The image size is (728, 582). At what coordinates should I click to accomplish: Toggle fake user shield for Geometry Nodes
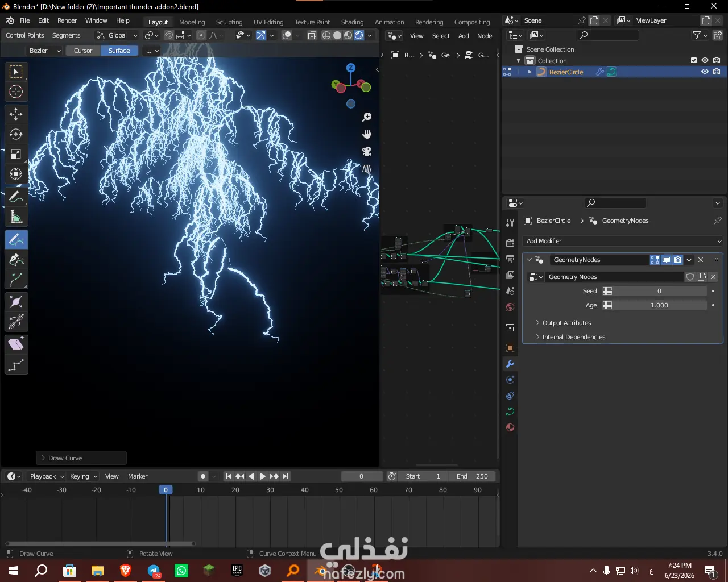click(x=690, y=277)
